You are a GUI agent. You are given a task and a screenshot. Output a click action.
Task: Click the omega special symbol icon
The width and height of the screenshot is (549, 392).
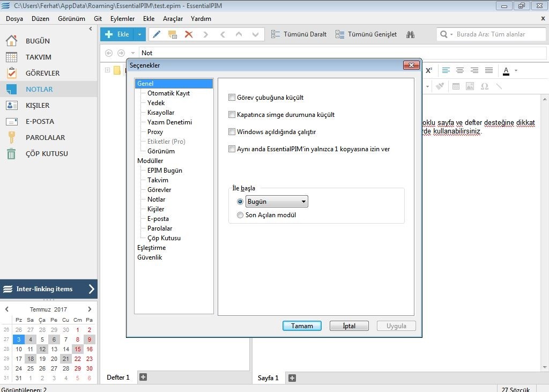485,86
